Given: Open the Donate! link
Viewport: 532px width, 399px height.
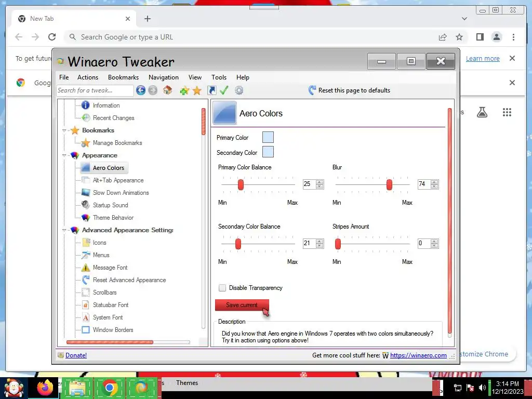Looking at the screenshot, I should coord(76,355).
